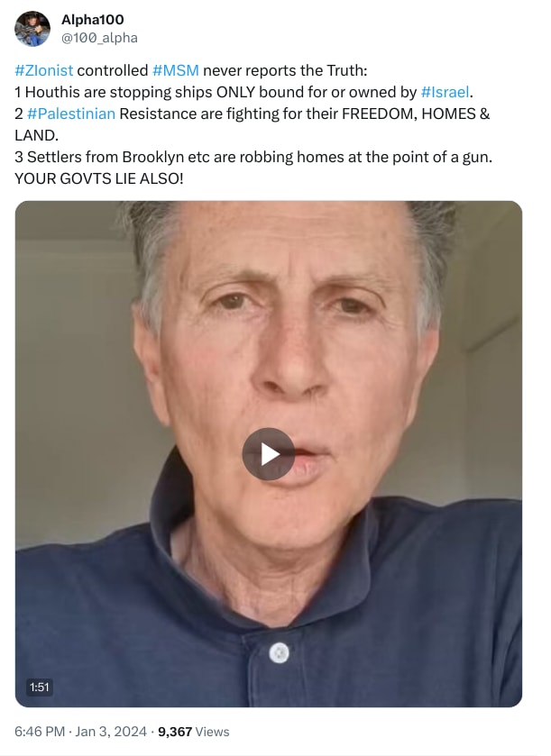Open the Jan 3, 2024 date
The image size is (551, 756).
coord(111,732)
